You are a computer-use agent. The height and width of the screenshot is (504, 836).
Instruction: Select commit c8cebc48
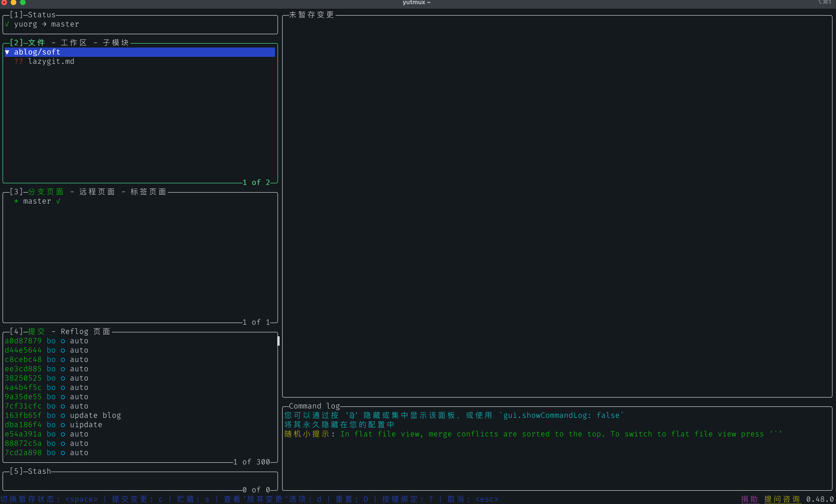pyautogui.click(x=140, y=360)
